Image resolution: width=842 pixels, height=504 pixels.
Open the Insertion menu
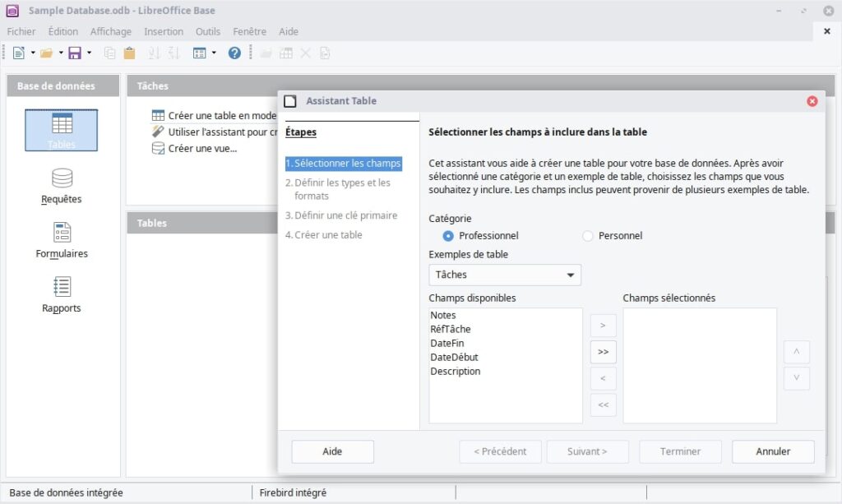point(164,31)
